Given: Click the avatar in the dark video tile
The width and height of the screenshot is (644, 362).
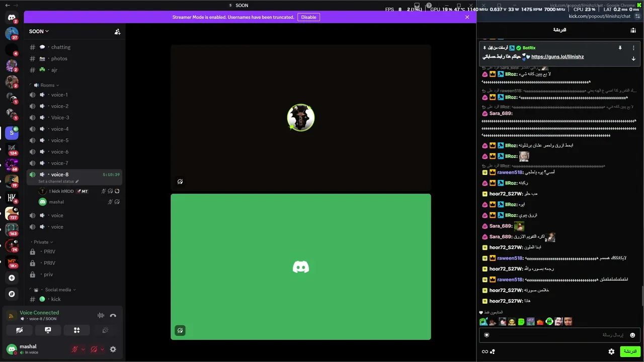Looking at the screenshot, I should pyautogui.click(x=301, y=118).
